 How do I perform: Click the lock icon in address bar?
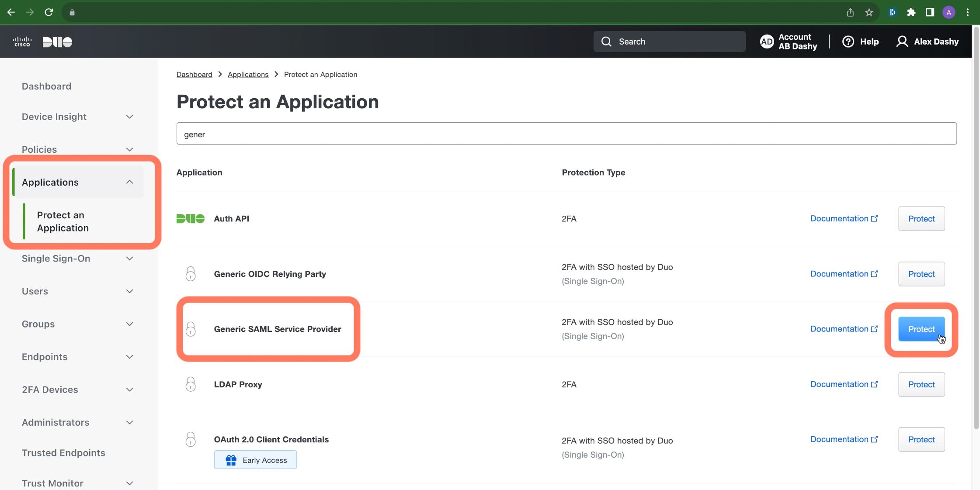click(72, 13)
